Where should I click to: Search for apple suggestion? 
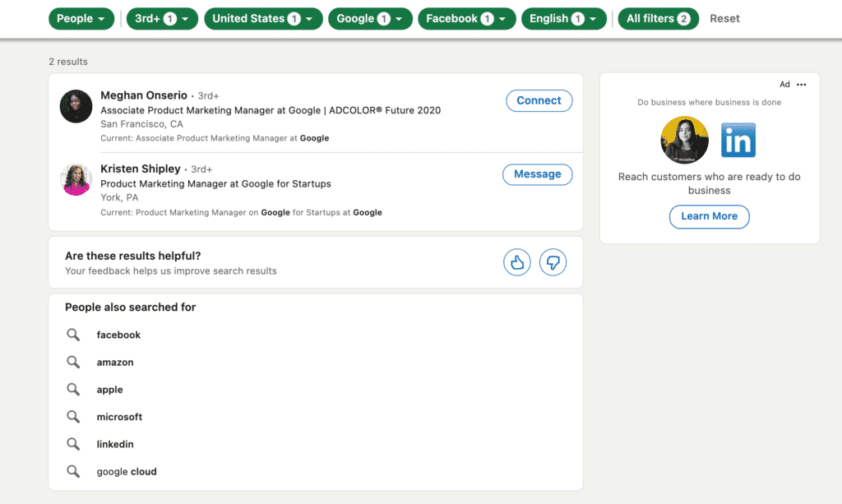[109, 390]
